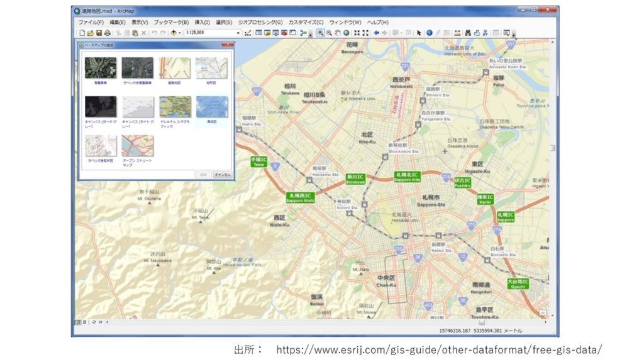The width and height of the screenshot is (644, 362).
Task: Open the ファイル(F) menu
Action: click(x=91, y=22)
